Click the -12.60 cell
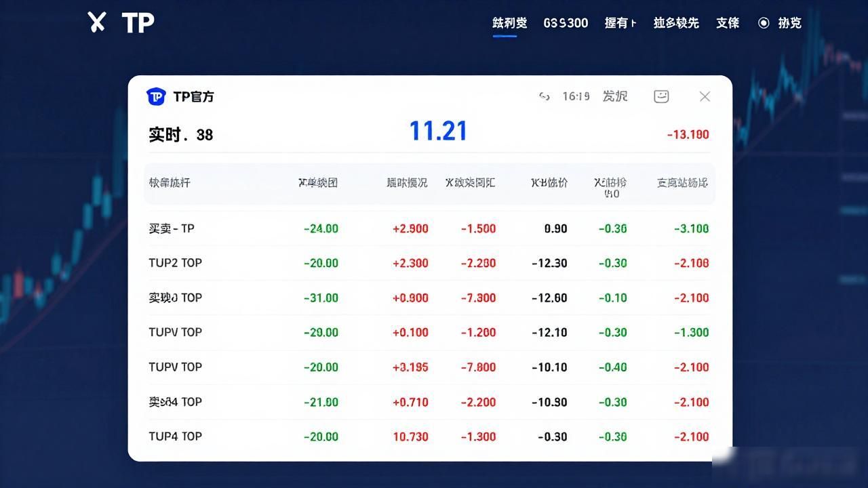Image resolution: width=868 pixels, height=488 pixels. click(x=549, y=298)
